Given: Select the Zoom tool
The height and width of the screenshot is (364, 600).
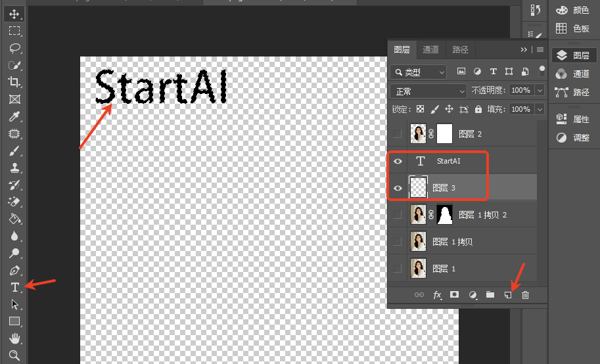Looking at the screenshot, I should [x=14, y=355].
